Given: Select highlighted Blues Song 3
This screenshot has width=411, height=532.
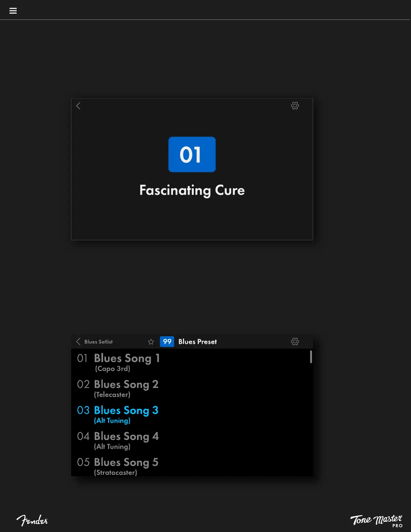Looking at the screenshot, I should tap(126, 414).
